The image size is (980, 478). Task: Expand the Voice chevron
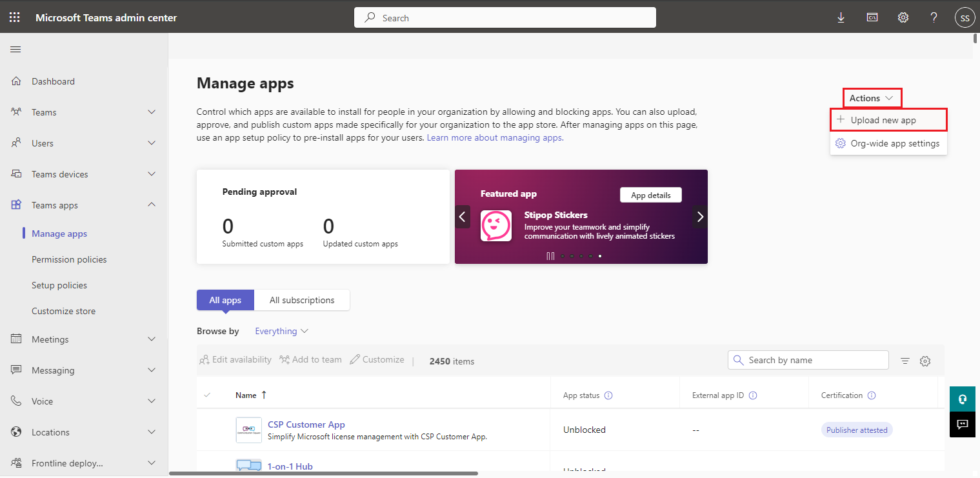tap(152, 401)
